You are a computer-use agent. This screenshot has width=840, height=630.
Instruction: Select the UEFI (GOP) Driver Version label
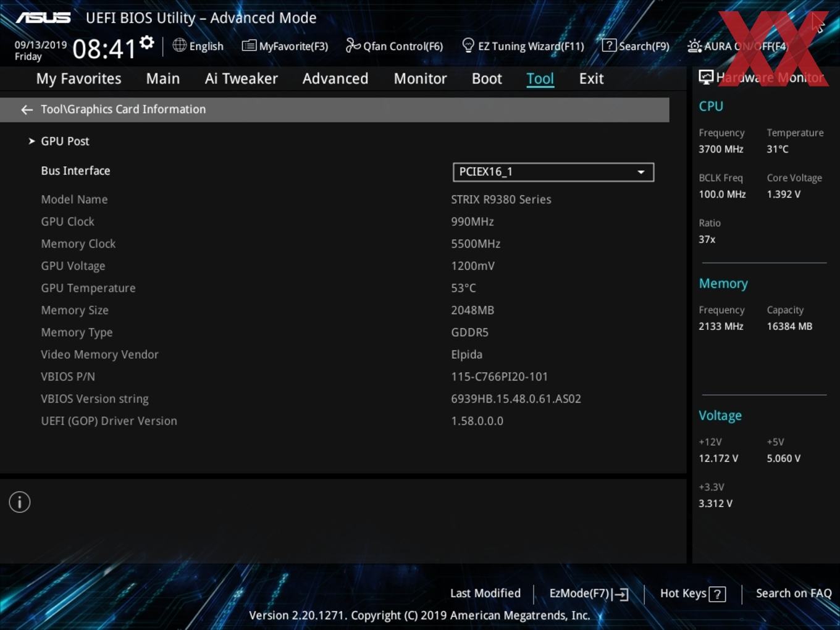[x=109, y=421]
